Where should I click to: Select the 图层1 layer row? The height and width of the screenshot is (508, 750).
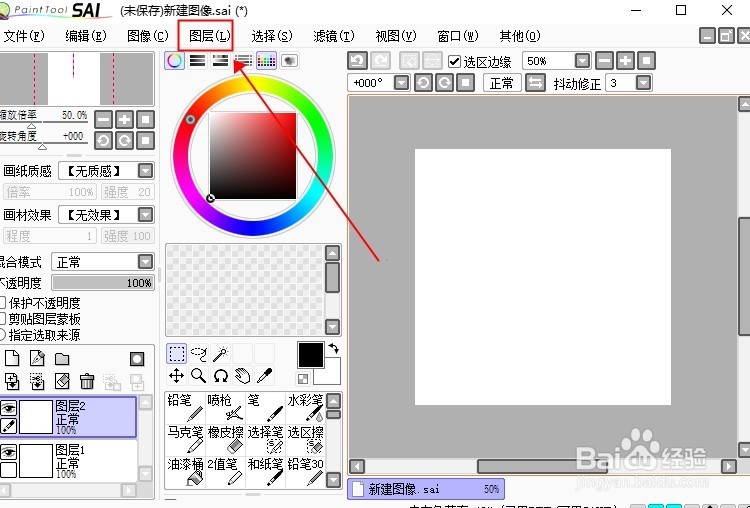68,461
